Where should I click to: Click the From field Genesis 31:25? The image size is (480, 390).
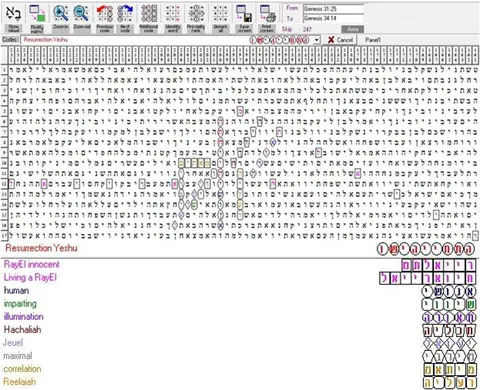[333, 9]
